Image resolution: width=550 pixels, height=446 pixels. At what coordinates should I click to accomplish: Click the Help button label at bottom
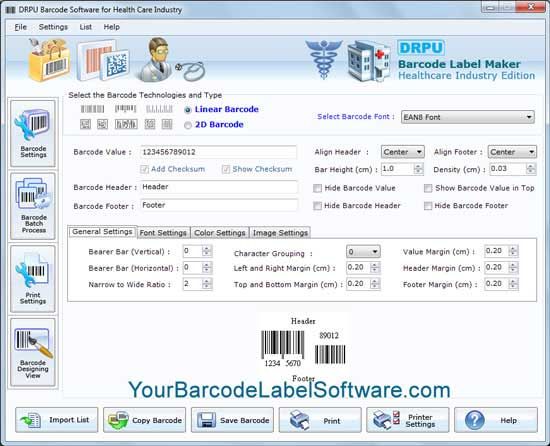pos(508,420)
